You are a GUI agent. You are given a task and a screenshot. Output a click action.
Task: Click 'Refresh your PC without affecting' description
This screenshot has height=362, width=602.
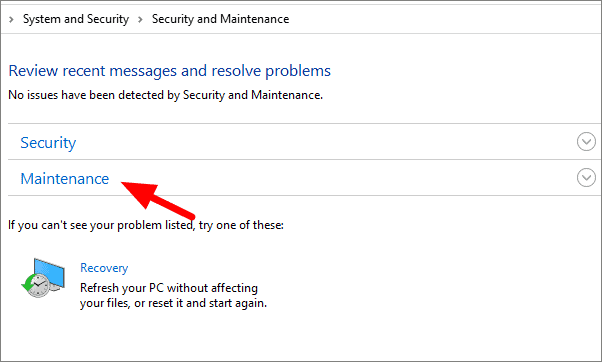coord(169,288)
